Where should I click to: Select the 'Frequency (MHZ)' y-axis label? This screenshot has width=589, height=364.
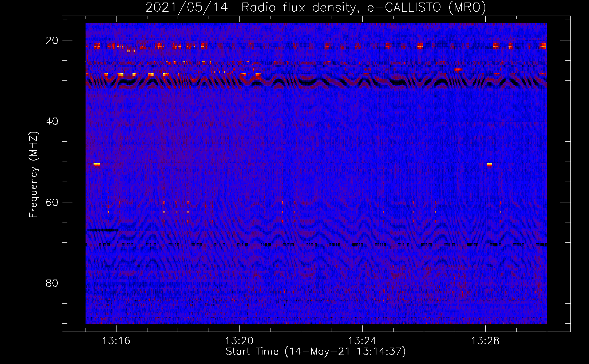coord(33,175)
